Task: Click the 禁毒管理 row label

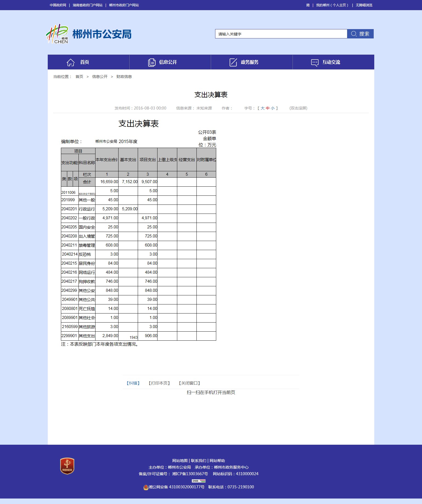Action: coord(87,245)
